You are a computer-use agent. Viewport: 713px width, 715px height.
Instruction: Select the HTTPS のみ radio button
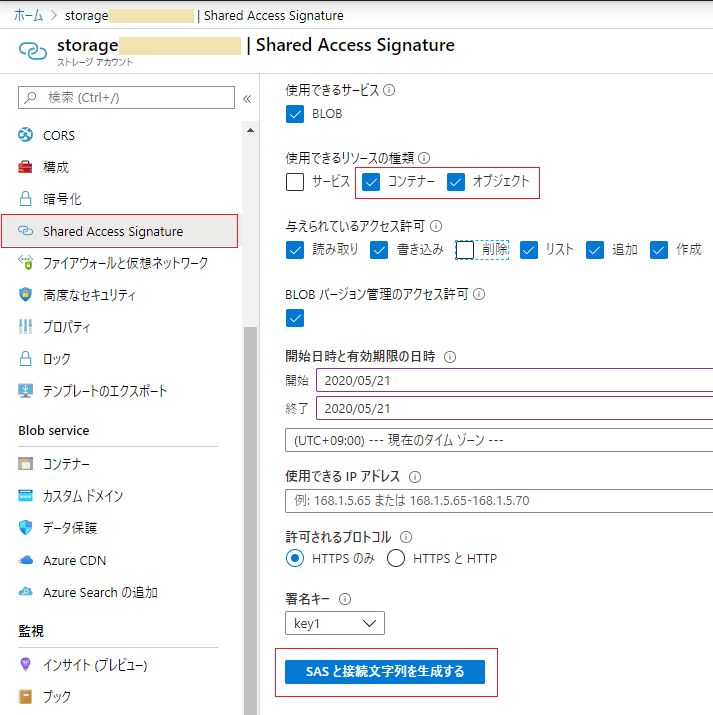[295, 558]
